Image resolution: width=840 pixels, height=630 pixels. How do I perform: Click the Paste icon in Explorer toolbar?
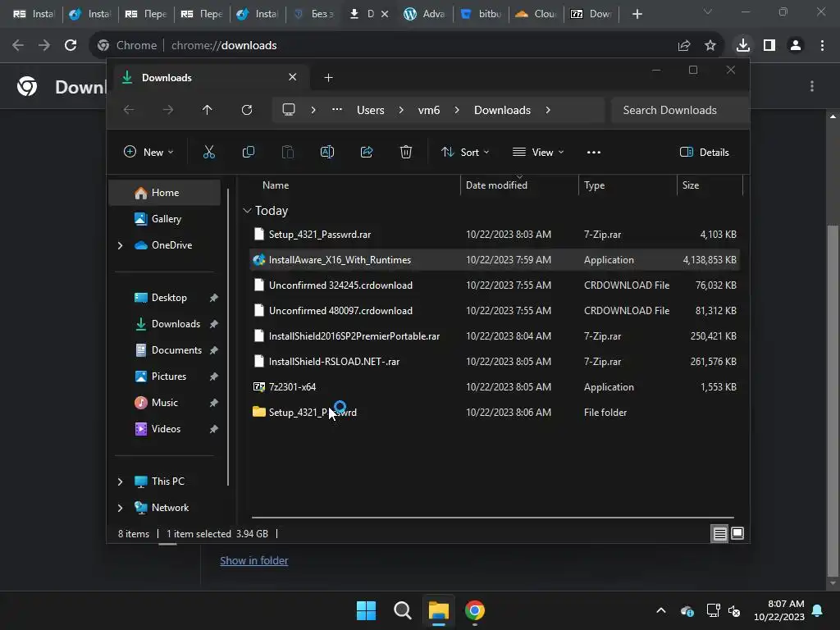288,152
